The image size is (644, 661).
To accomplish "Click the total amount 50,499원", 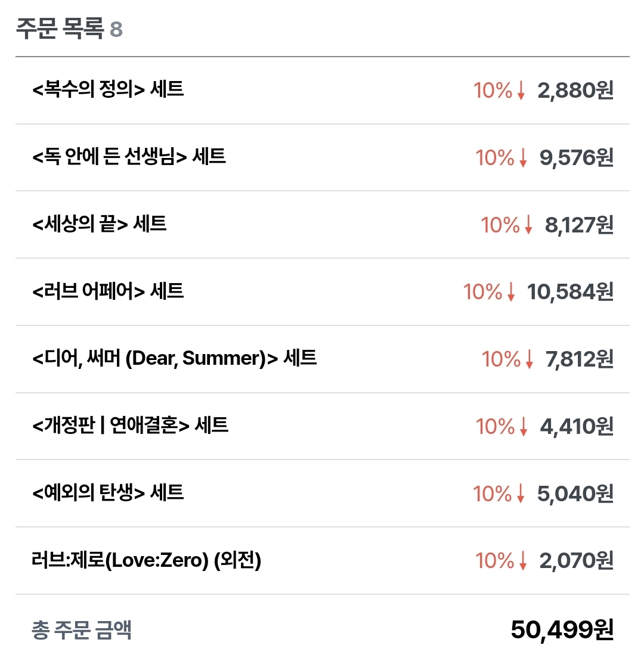I will (562, 631).
